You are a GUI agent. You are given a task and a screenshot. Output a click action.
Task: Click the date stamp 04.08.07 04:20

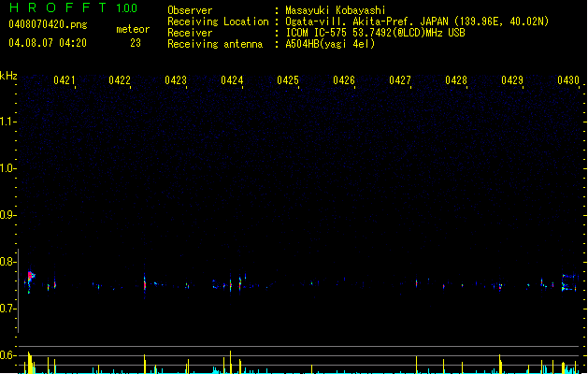pyautogui.click(x=48, y=43)
